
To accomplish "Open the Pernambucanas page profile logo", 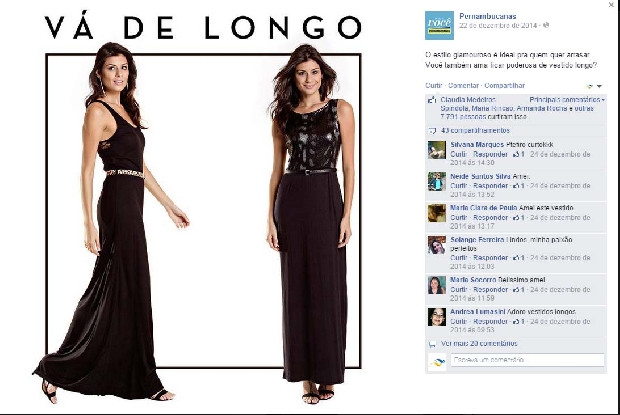I will 439,26.
